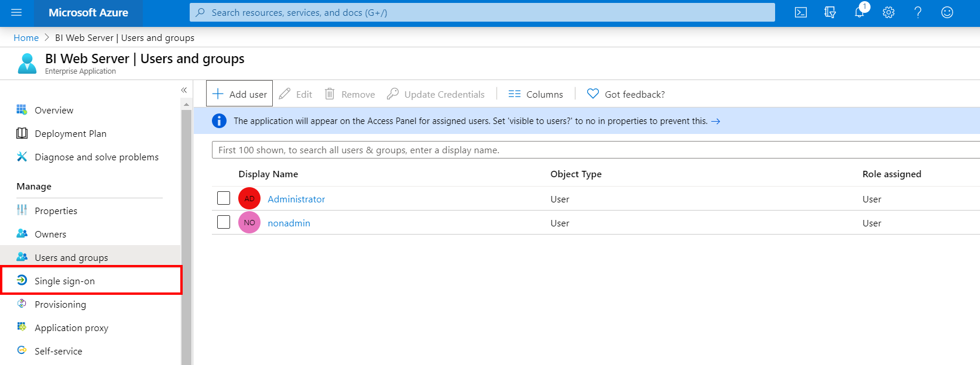Click the Object Type column header
Screen dimensions: 980x365
point(576,174)
